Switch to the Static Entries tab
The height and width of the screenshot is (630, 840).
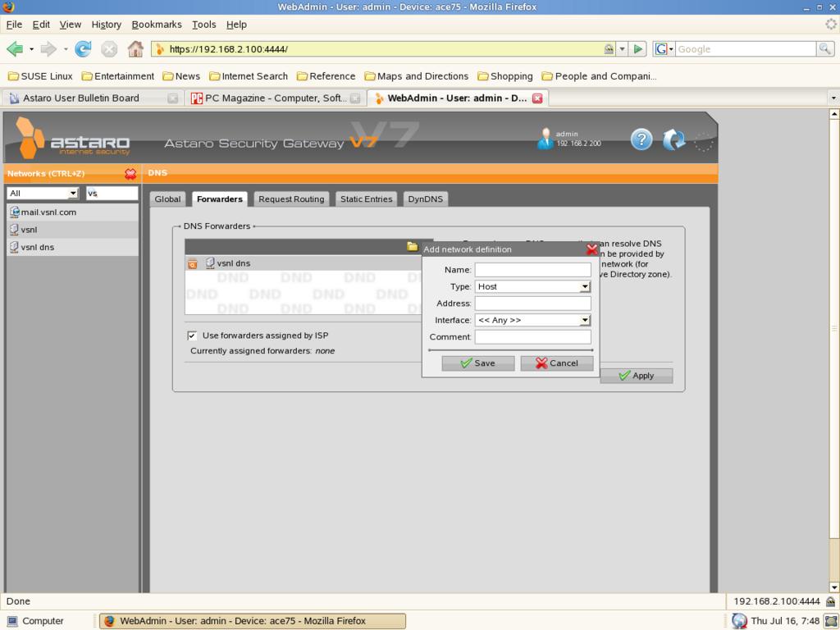(367, 199)
